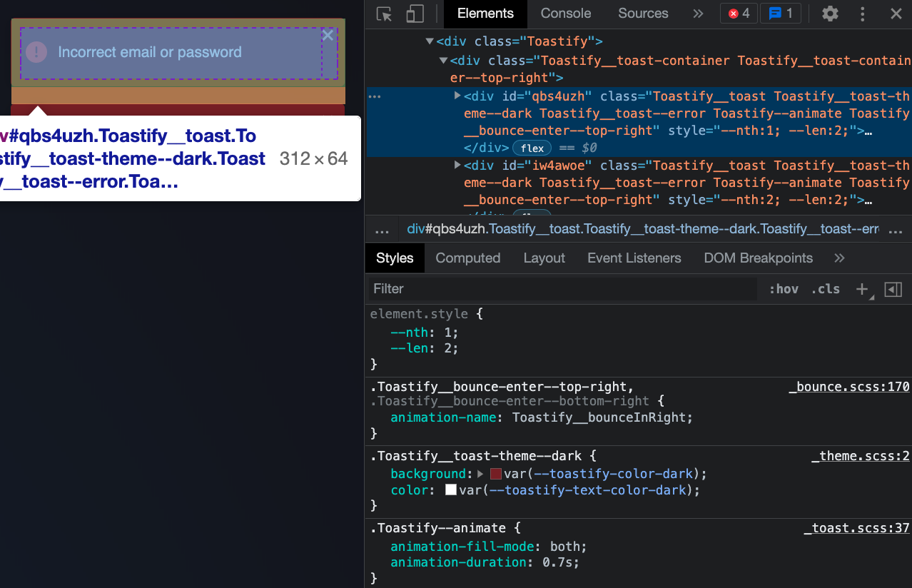Click the flex badge on qbs4uzh node

pyautogui.click(x=532, y=148)
